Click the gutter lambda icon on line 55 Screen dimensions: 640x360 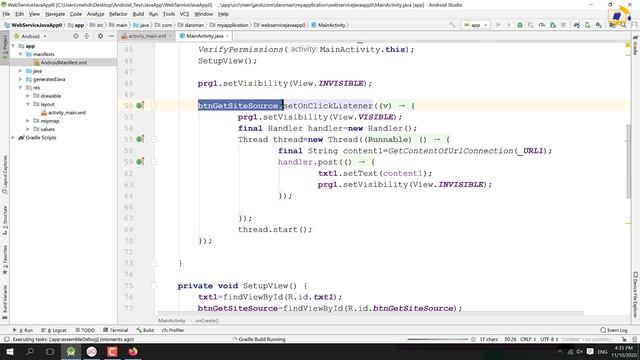coord(140,139)
